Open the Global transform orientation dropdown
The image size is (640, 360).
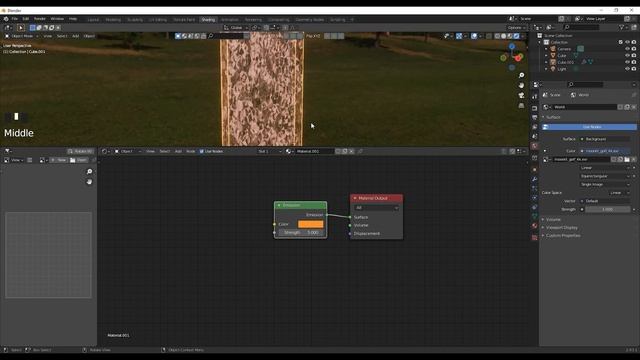click(x=236, y=28)
